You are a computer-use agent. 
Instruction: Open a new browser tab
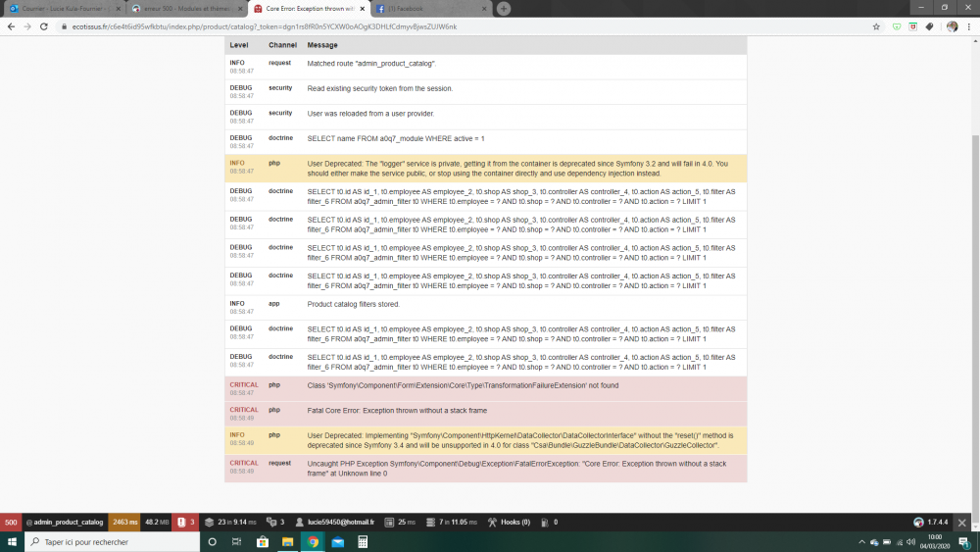click(504, 9)
